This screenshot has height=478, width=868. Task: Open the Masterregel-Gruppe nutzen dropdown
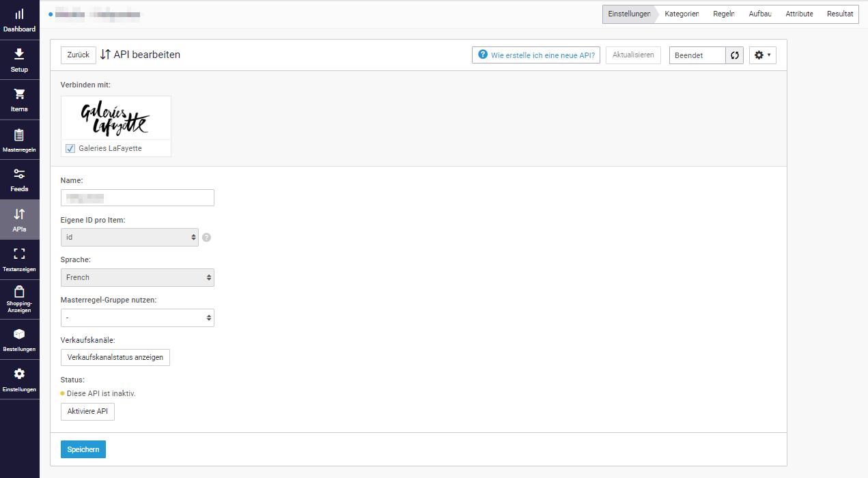click(137, 318)
